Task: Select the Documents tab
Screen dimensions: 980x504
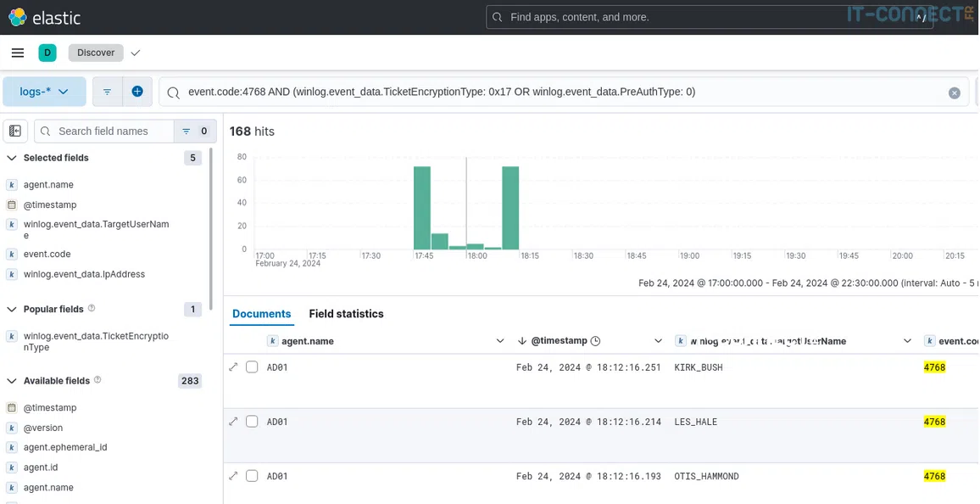Action: [x=261, y=314]
